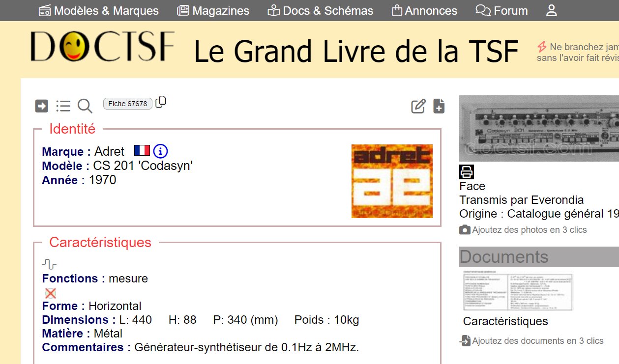Open the Modèles & Marques menu

pos(98,10)
